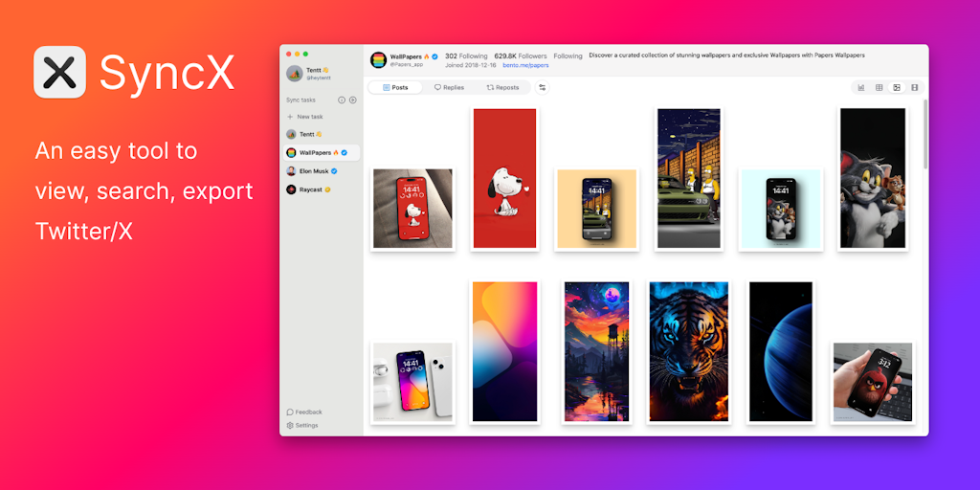Open the filter options icon beside Reposts
980x490 pixels.
click(x=543, y=87)
